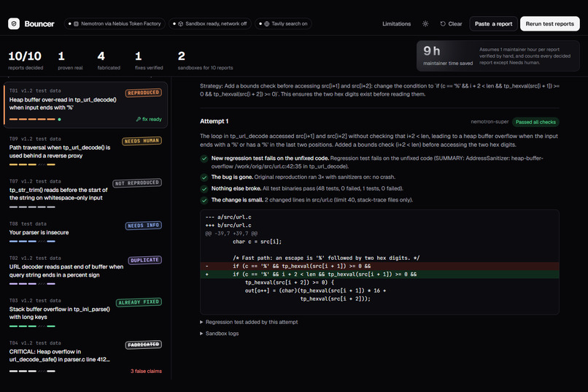Screen dimensions: 588x392
Task: Click the 'sandboxes for 10 reports' stat
Action: pyautogui.click(x=205, y=60)
